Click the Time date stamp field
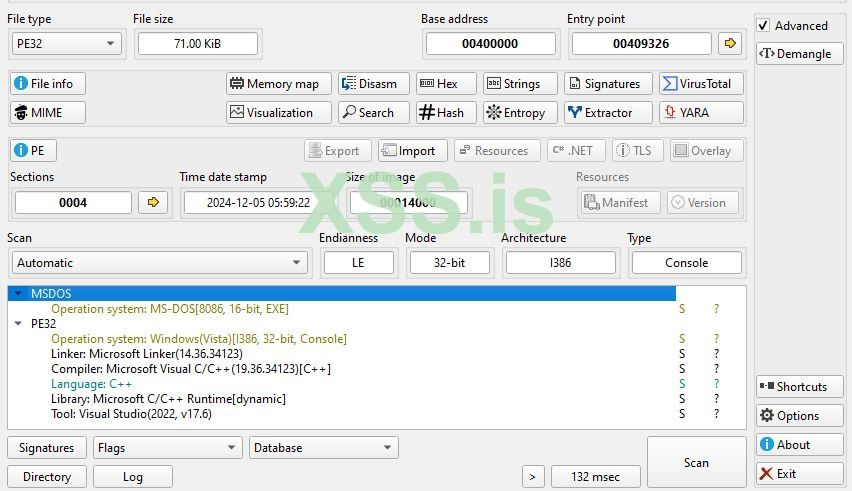 pos(259,203)
